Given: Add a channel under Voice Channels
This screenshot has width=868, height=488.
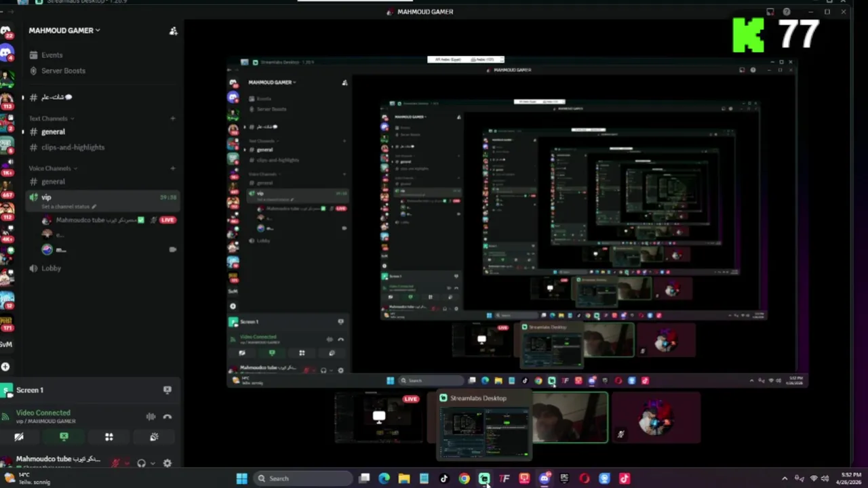Looking at the screenshot, I should pyautogui.click(x=173, y=168).
